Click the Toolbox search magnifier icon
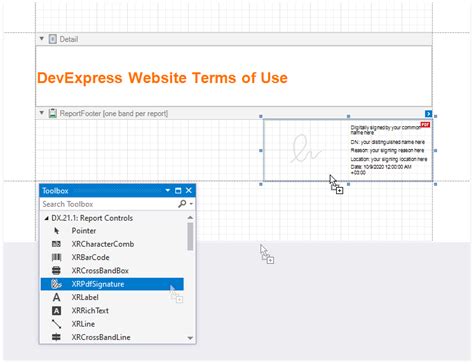Screen dimensions: 474x364 pyautogui.click(x=182, y=203)
